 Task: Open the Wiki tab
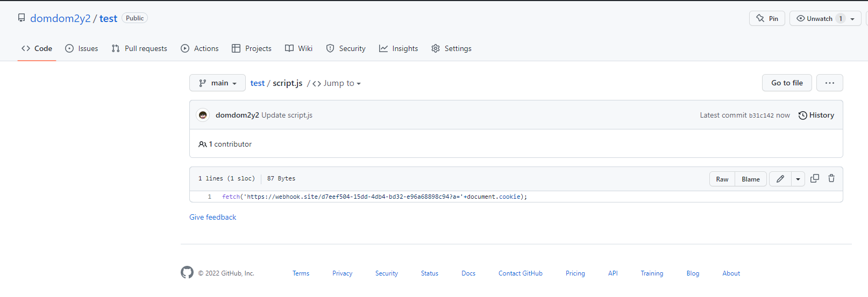pos(298,48)
